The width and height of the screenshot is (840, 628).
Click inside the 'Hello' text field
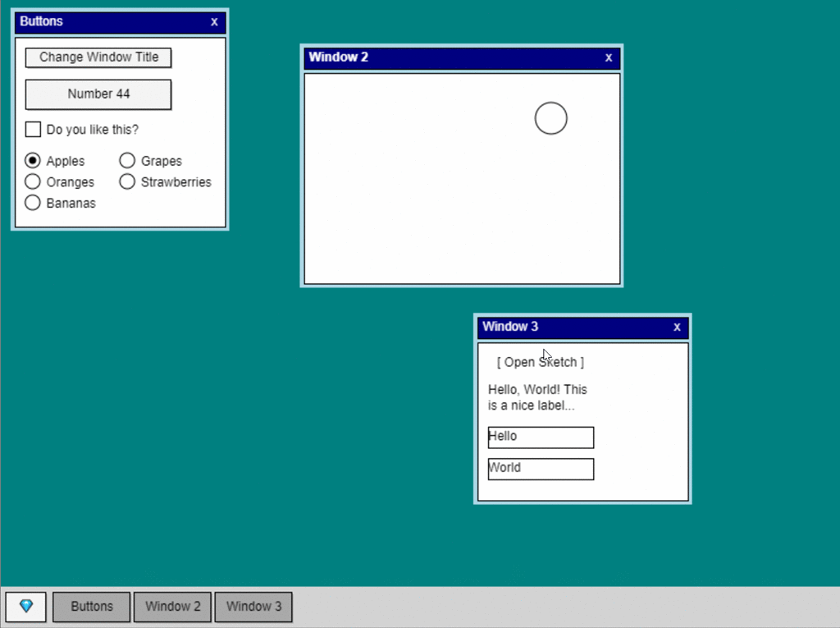[x=540, y=437]
